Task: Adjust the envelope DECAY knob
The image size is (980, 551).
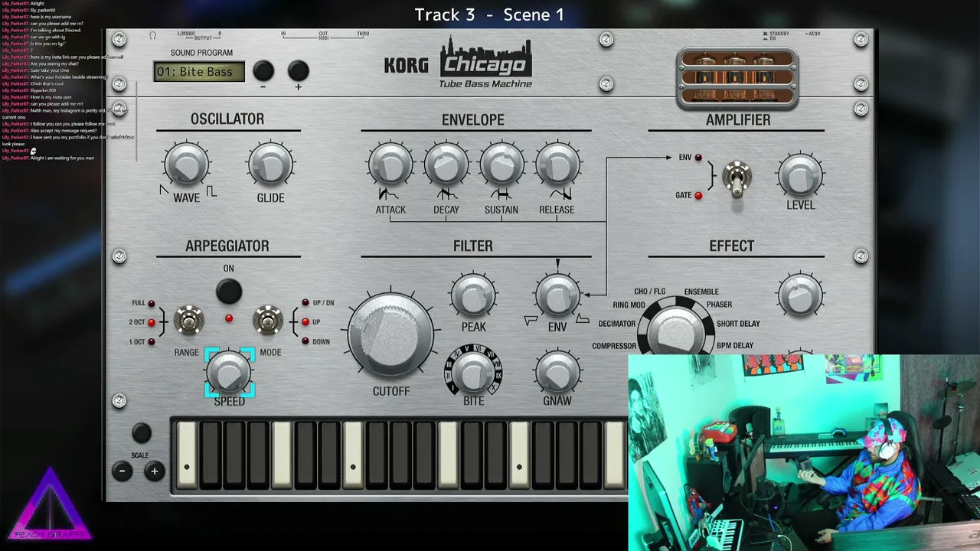Action: (x=446, y=164)
